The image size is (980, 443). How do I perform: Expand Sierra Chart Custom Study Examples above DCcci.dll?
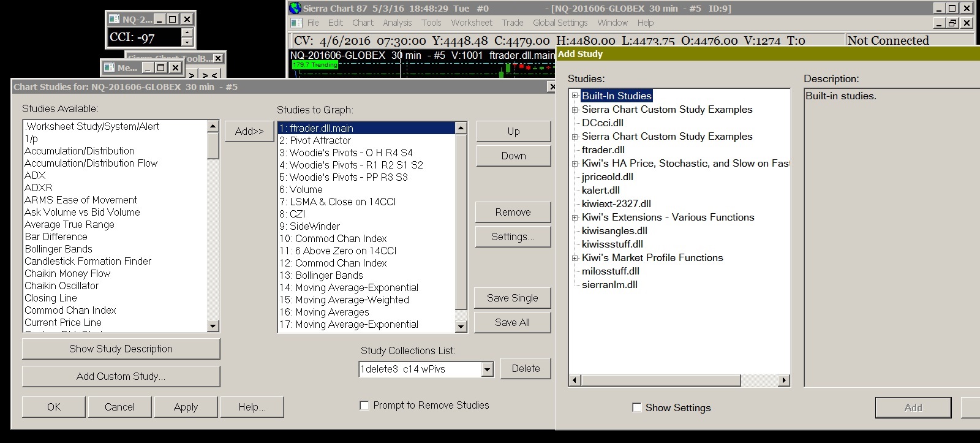(575, 109)
